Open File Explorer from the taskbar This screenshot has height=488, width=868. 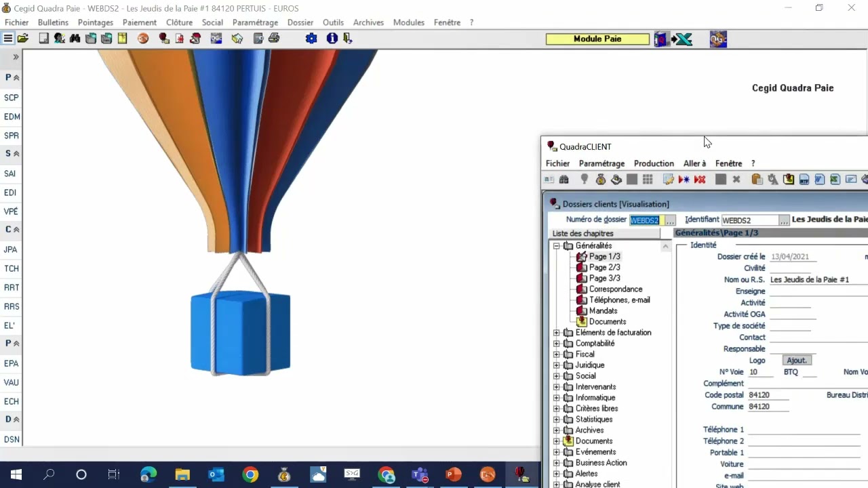click(x=182, y=474)
